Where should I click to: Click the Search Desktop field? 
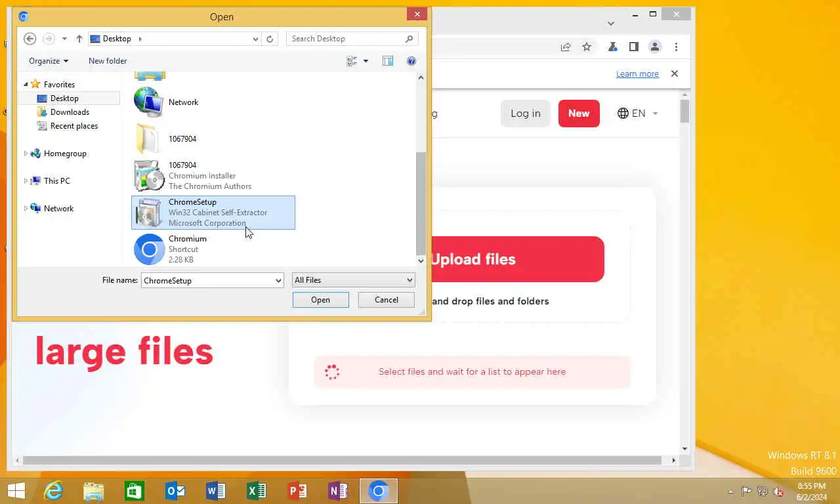pos(346,39)
